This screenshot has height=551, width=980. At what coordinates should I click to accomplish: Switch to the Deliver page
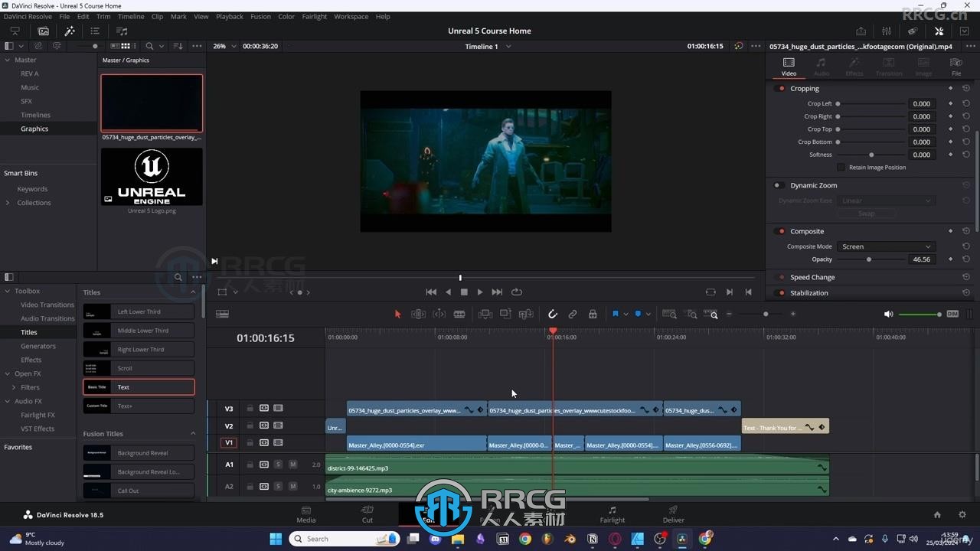pos(674,514)
